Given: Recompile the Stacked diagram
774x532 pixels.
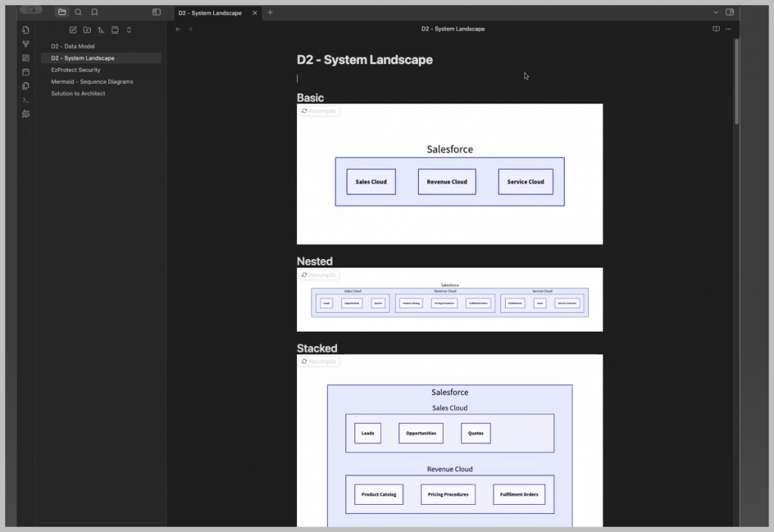Looking at the screenshot, I should click(x=319, y=362).
